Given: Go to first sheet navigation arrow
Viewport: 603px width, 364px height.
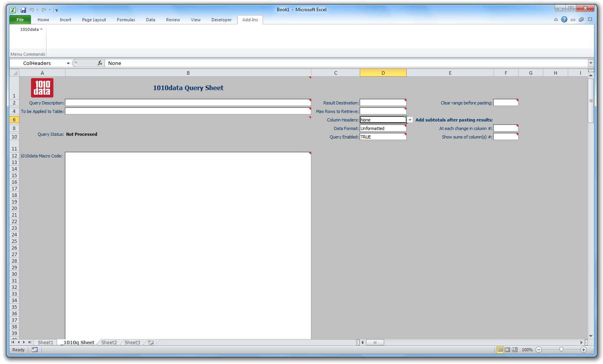Looking at the screenshot, I should click(x=13, y=342).
